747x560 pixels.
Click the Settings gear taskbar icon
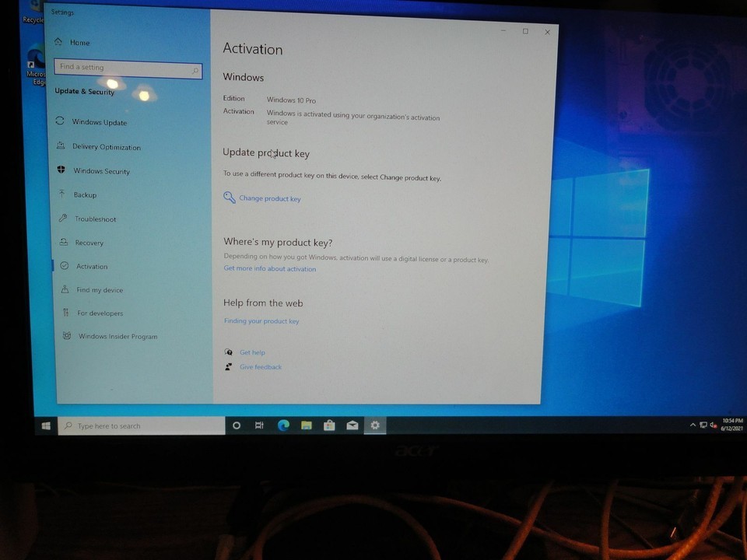tap(375, 425)
